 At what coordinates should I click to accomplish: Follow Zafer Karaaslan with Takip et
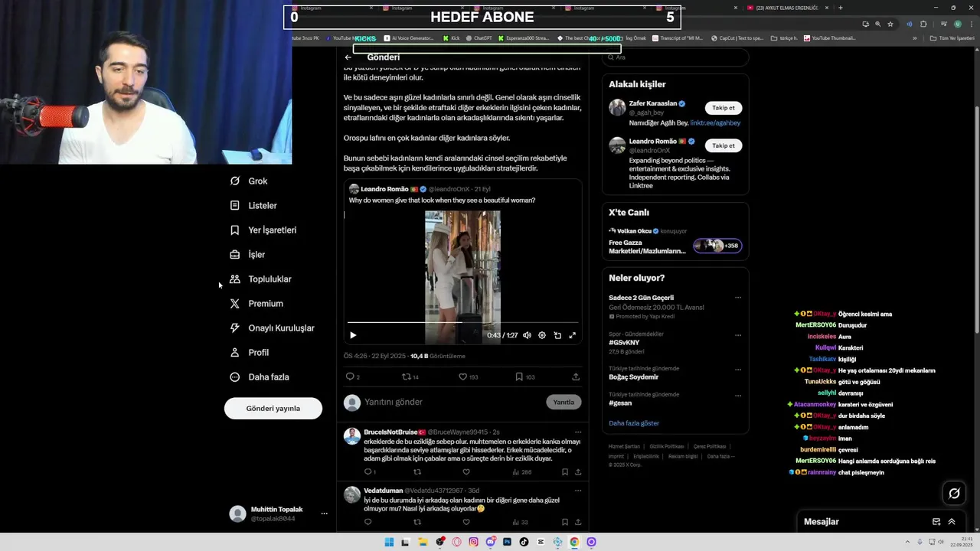click(724, 108)
